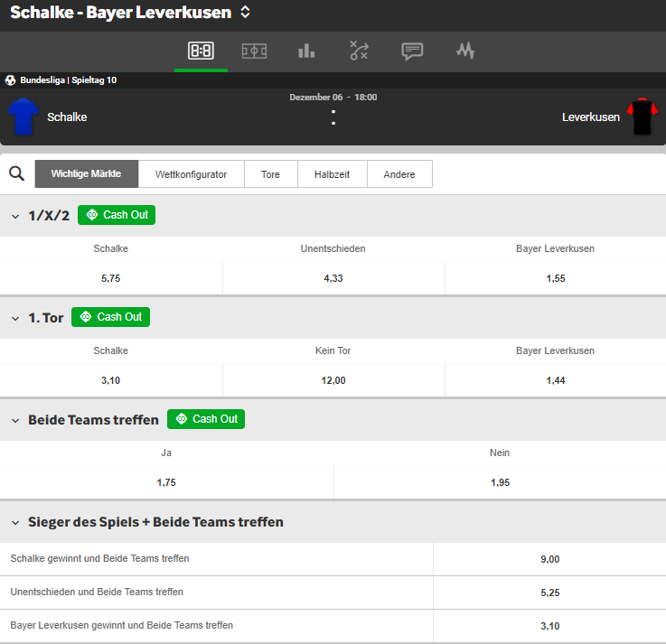Click the Bundesliga football icon

(10, 80)
